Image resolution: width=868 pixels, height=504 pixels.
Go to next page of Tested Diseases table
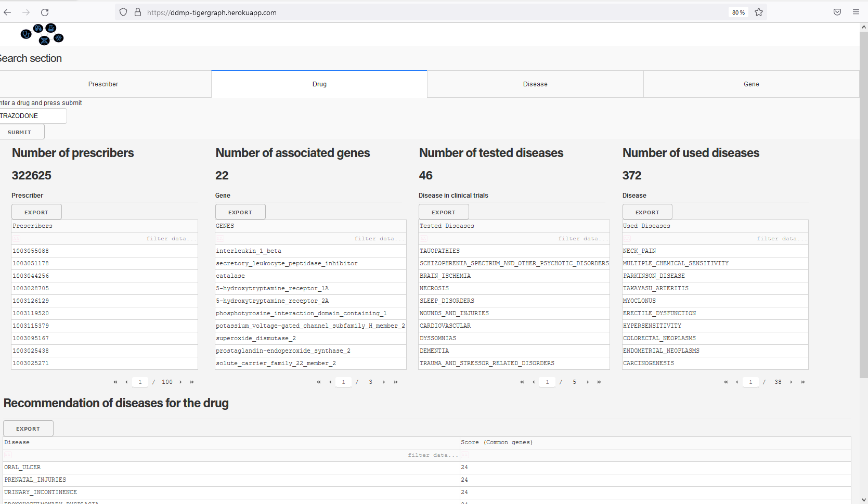(588, 382)
